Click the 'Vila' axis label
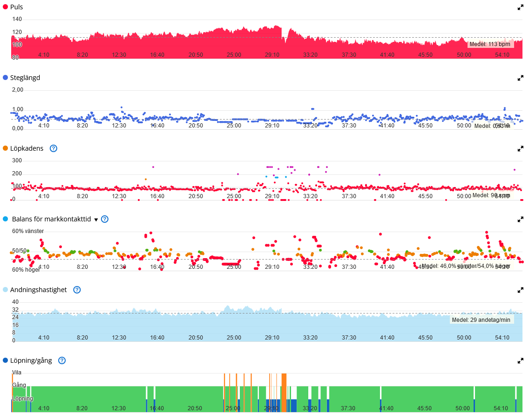The image size is (529, 420). click(17, 373)
